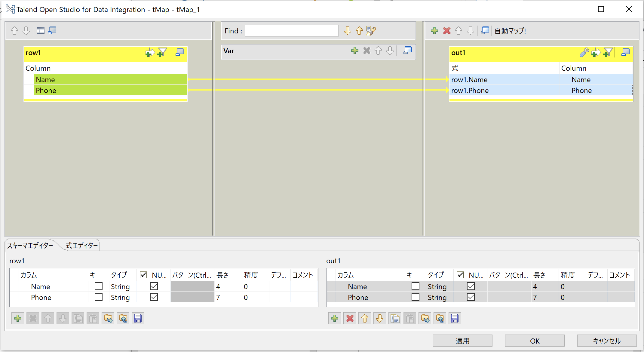The width and height of the screenshot is (644, 352).
Task: Toggle the key checkbox for Phone in out1
Action: (x=415, y=297)
